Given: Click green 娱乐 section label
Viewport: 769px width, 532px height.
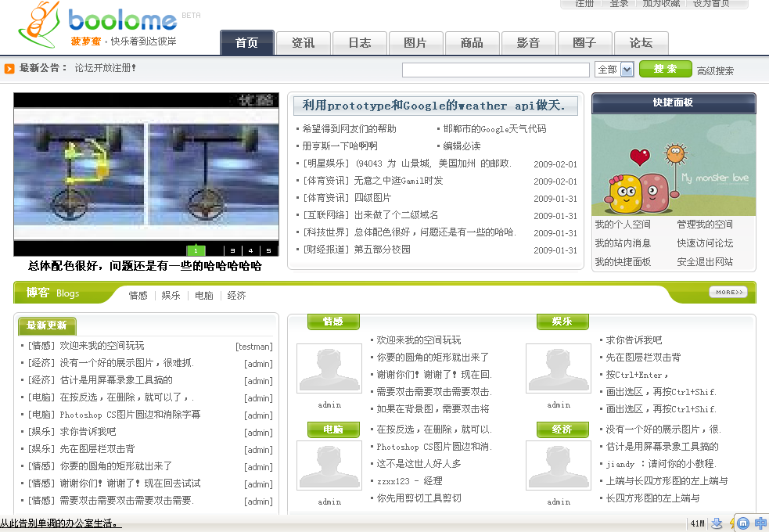Looking at the screenshot, I should tap(562, 322).
